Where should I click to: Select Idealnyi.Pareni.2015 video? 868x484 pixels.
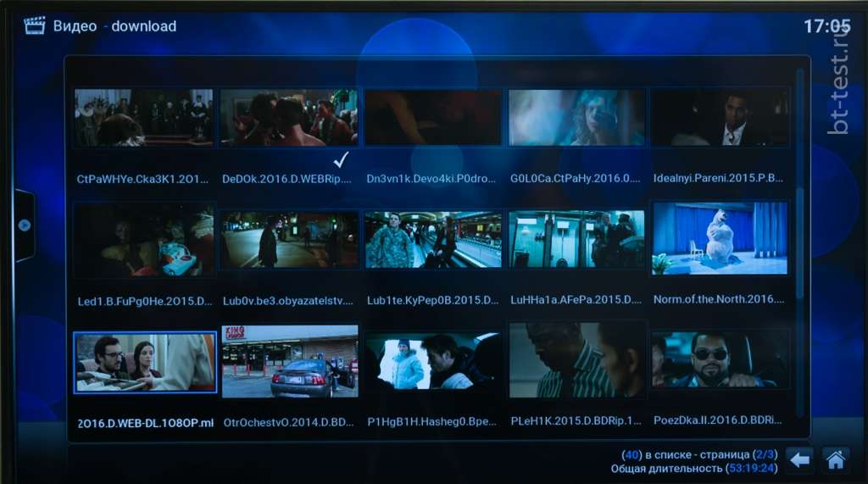pos(720,117)
